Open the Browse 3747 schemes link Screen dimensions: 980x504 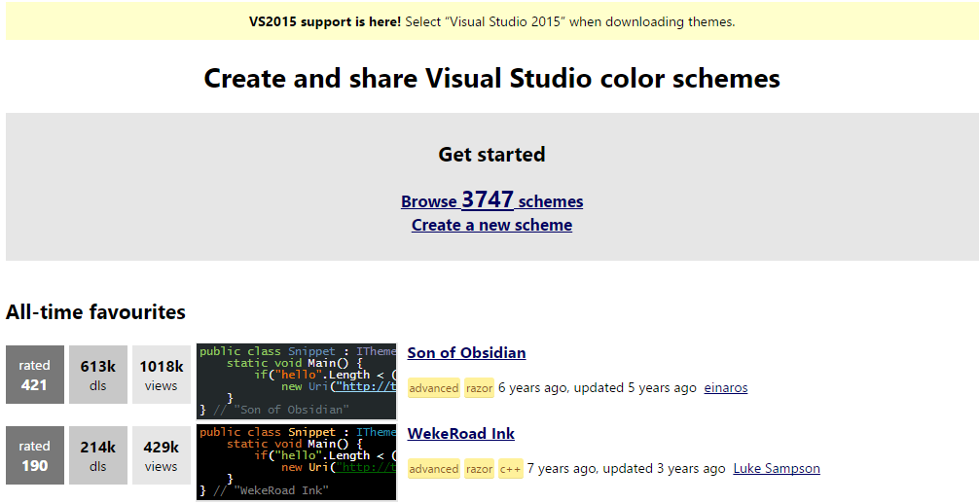coord(491,199)
